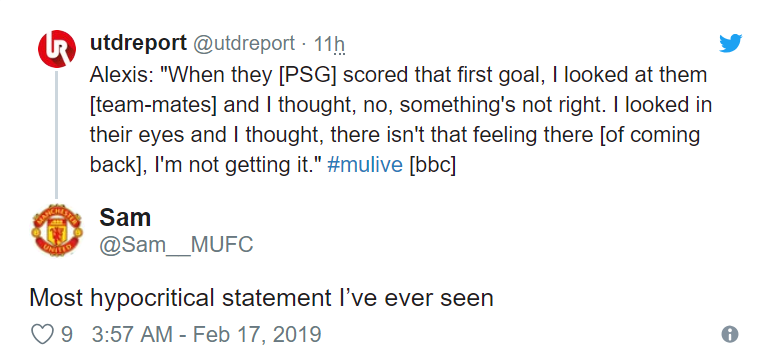Open the Sam display name
This screenshot has height=360, width=770.
point(125,218)
